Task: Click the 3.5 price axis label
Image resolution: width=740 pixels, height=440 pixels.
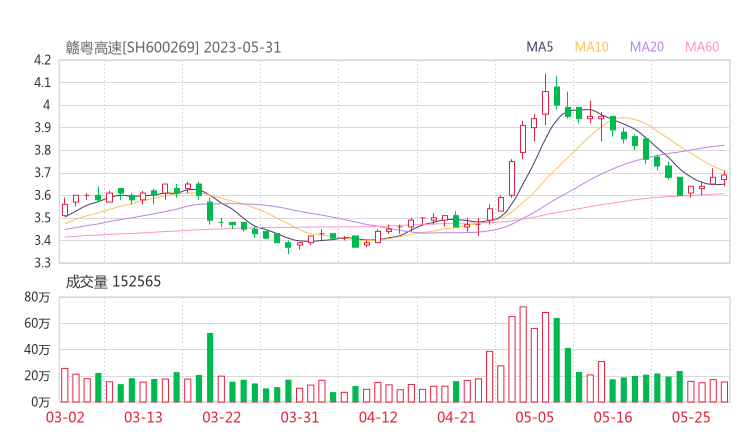Action: coord(42,218)
